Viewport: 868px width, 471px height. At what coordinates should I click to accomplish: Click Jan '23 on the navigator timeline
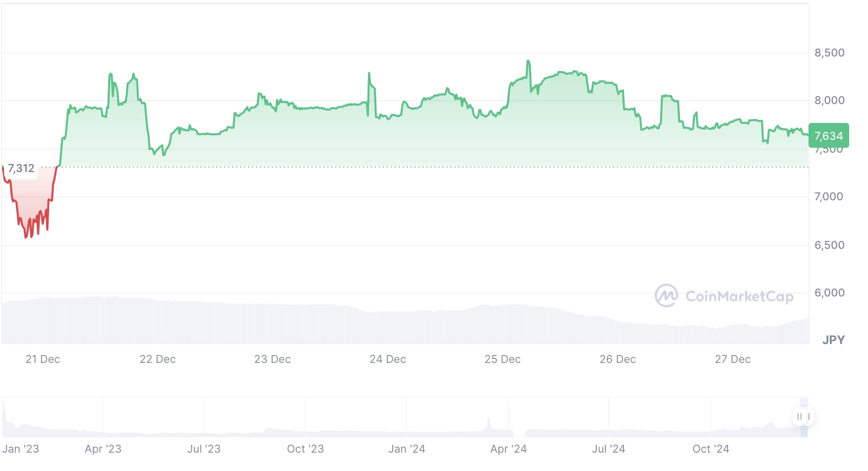20,449
